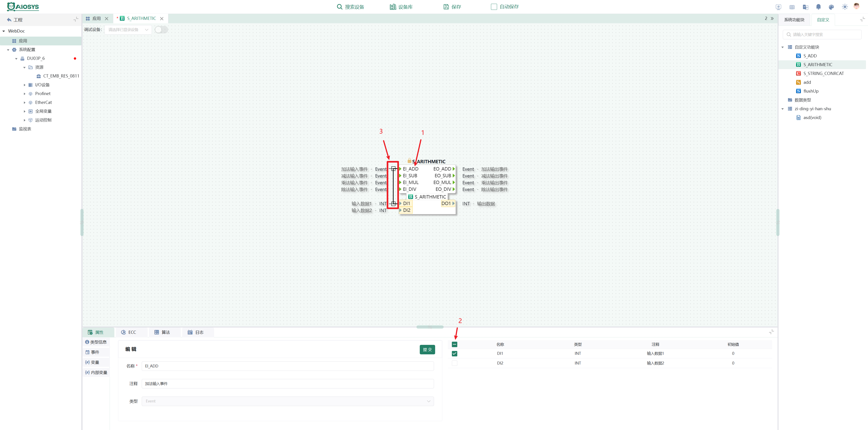Image resolution: width=868 pixels, height=430 pixels.
Task: Toggle the debug mode switch
Action: coord(161,30)
